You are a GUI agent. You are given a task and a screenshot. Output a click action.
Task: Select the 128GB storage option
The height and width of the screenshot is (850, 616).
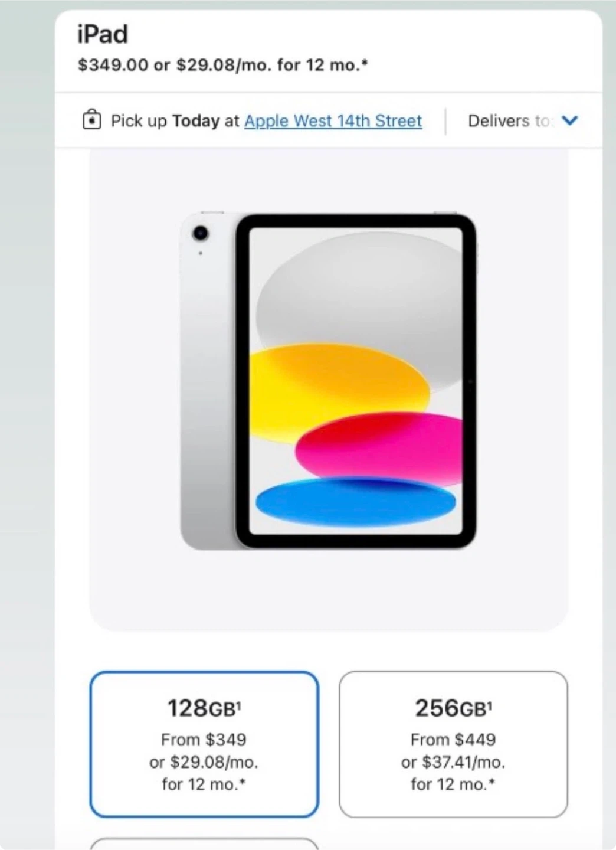(x=204, y=744)
